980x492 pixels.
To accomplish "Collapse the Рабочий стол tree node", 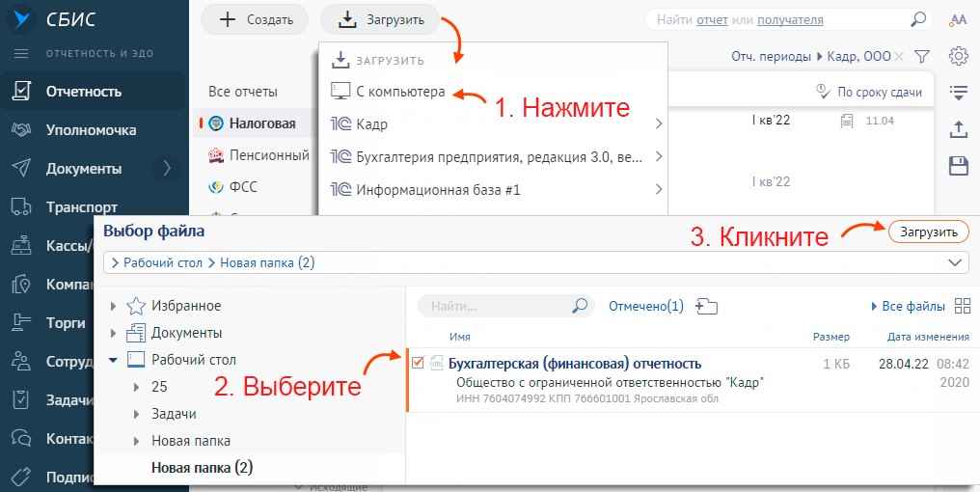I will pyautogui.click(x=113, y=360).
